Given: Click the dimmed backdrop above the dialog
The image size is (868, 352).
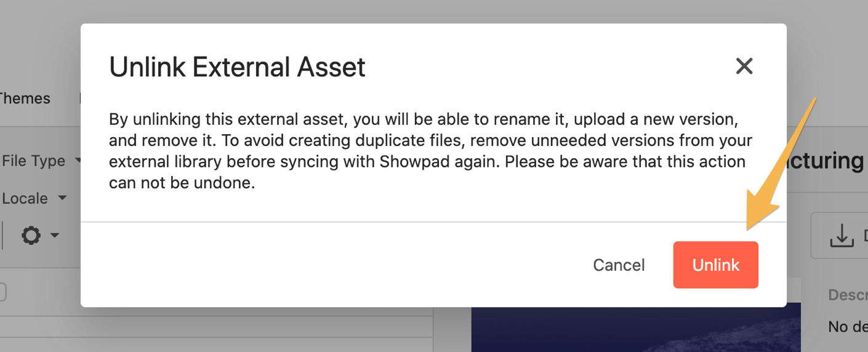Looking at the screenshot, I should [x=431, y=11].
